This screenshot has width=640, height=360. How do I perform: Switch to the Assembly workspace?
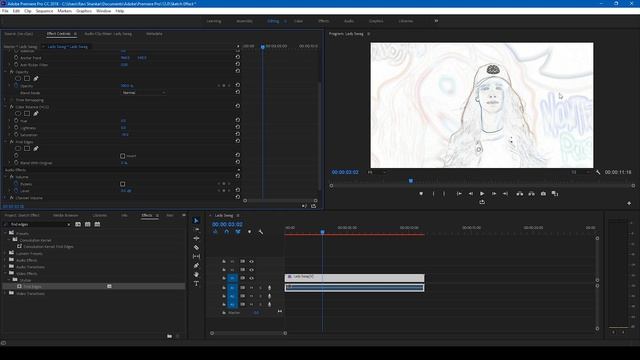click(244, 21)
